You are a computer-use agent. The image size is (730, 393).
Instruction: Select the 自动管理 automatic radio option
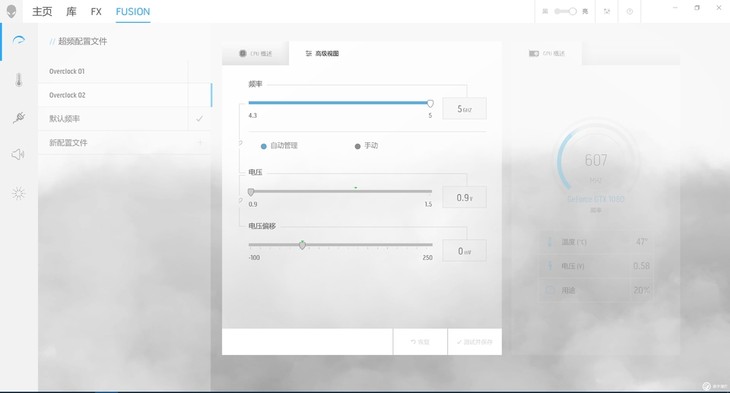[279, 146]
